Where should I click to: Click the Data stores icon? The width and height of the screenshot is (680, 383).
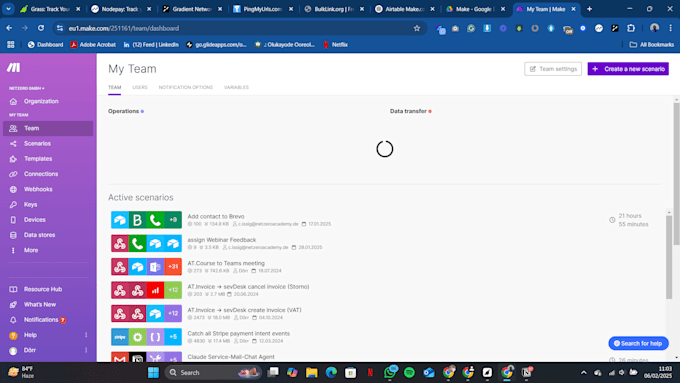(13, 235)
